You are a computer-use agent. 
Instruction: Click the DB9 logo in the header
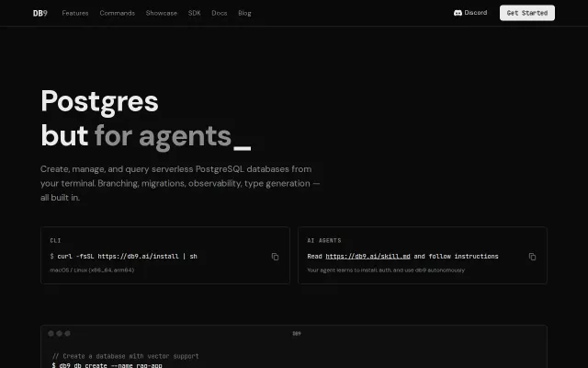click(40, 13)
